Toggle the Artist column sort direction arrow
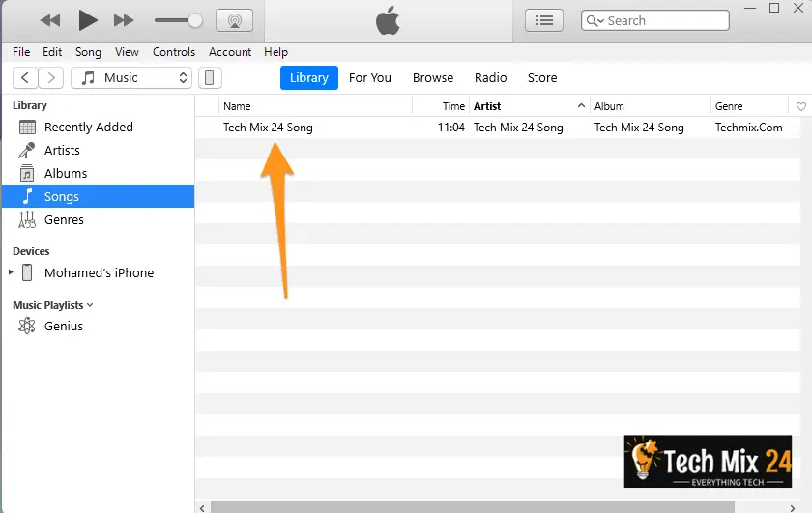This screenshot has height=513, width=812. [x=582, y=105]
